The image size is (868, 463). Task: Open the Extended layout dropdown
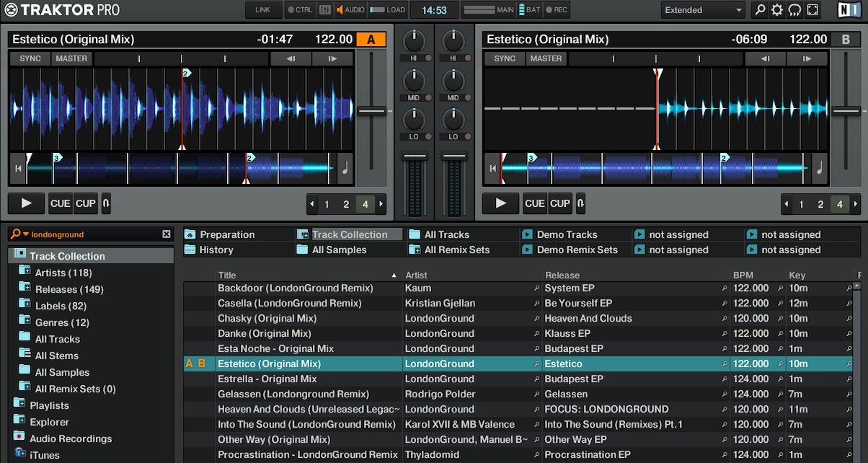pos(703,10)
